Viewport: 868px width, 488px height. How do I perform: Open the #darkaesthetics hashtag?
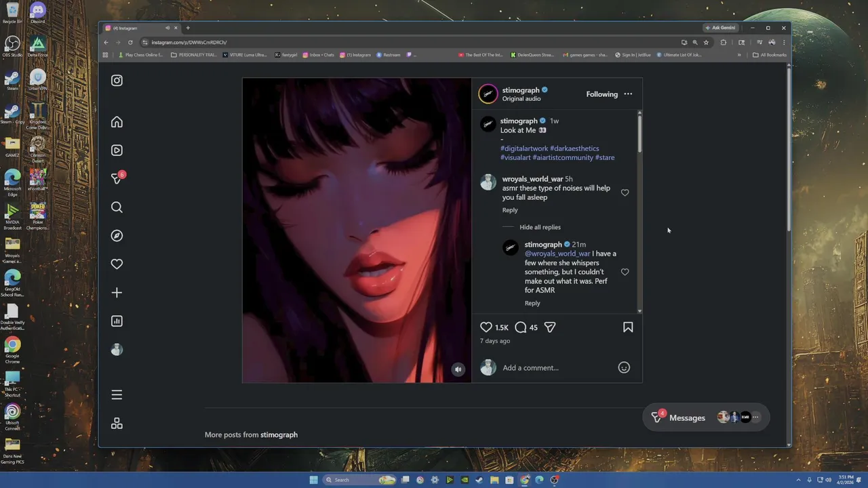[574, 148]
